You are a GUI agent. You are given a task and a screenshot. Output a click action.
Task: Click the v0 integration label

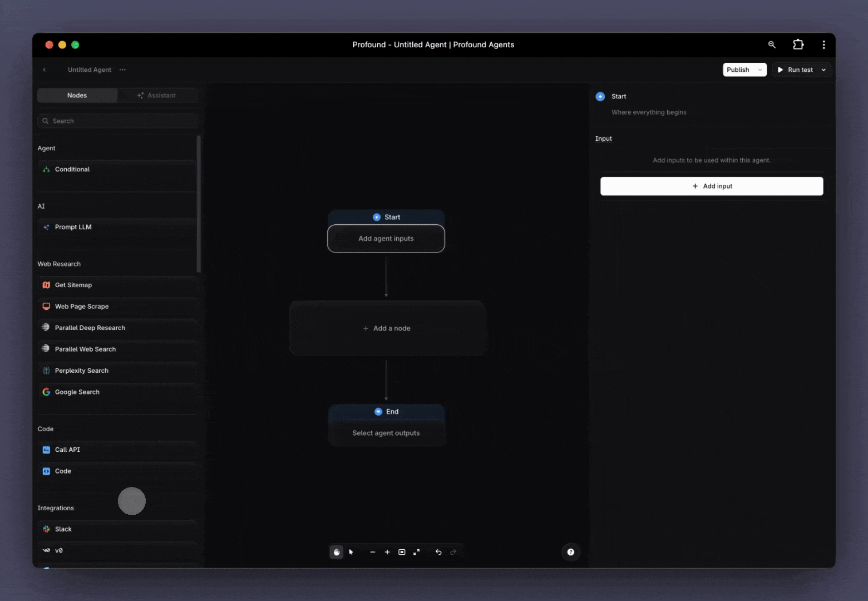[x=59, y=550]
